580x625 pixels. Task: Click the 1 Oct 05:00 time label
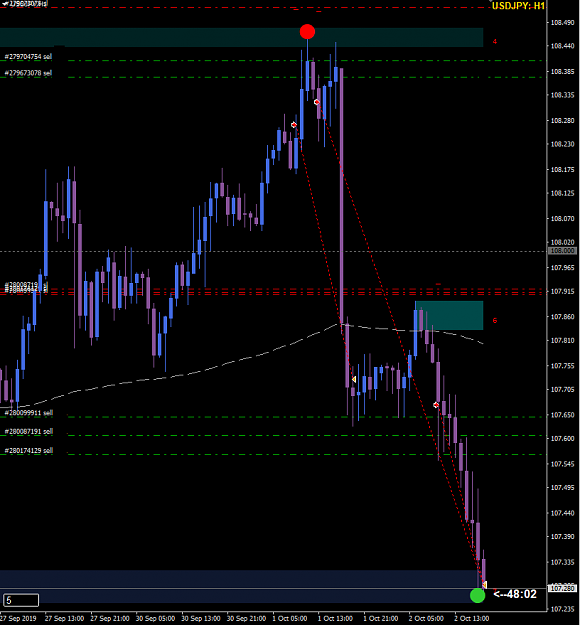point(290,619)
